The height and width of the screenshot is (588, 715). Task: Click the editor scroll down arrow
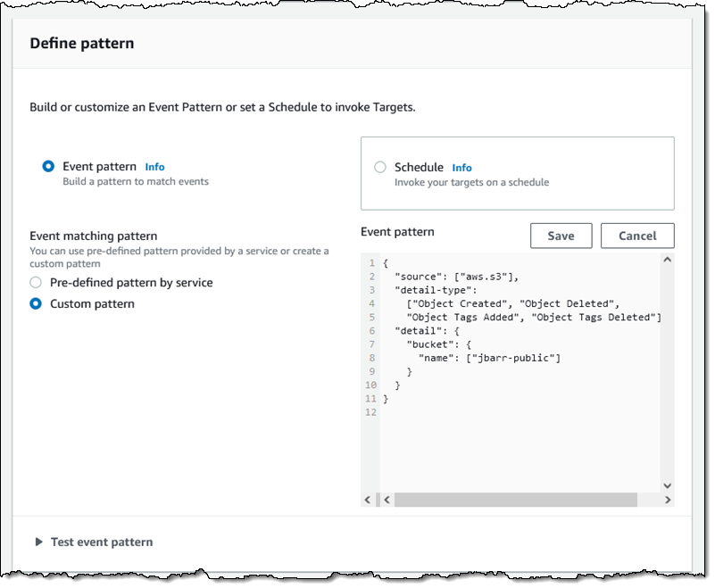coord(667,485)
